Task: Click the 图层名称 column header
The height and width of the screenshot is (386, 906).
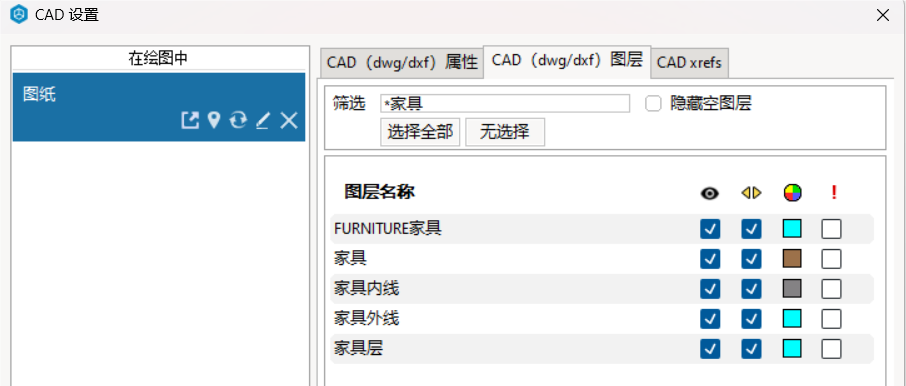Action: [x=380, y=193]
